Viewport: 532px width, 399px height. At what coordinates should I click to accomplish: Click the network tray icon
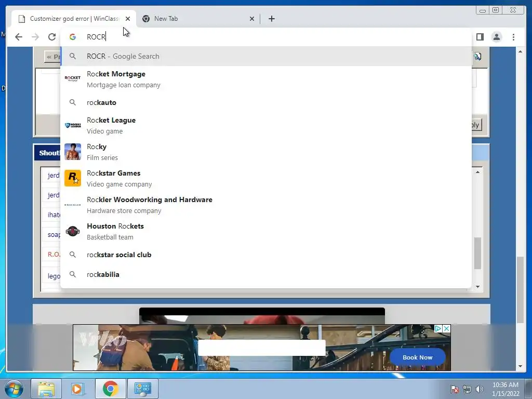(x=467, y=389)
